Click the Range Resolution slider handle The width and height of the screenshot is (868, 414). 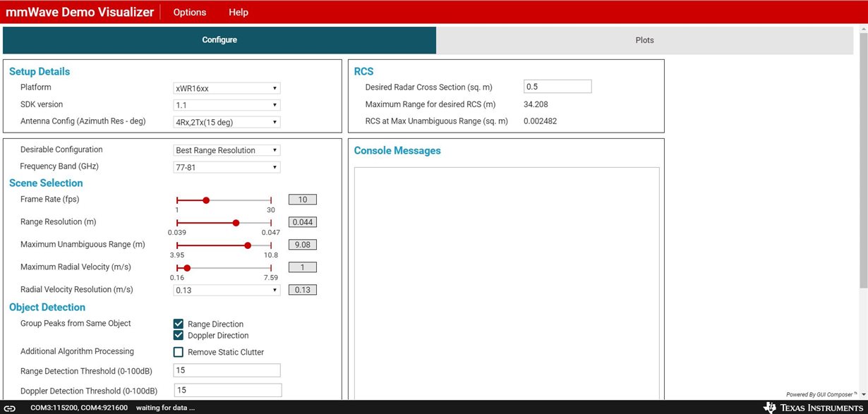(236, 223)
